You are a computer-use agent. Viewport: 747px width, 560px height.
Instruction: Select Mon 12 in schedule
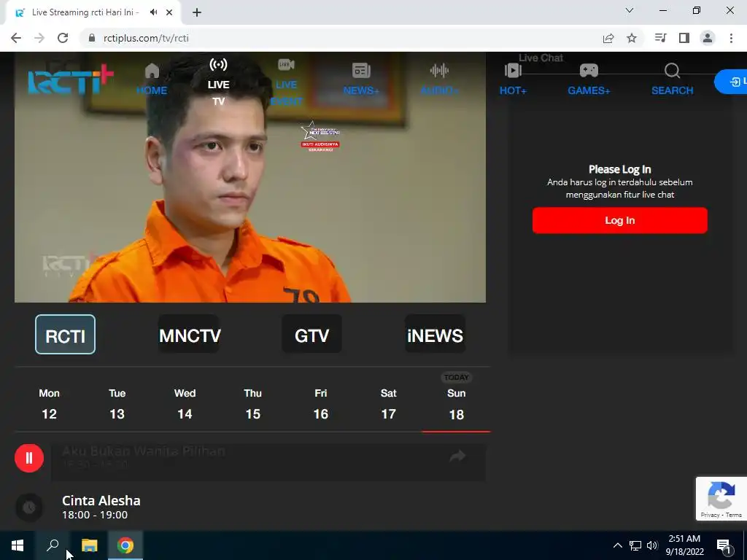[x=49, y=404]
